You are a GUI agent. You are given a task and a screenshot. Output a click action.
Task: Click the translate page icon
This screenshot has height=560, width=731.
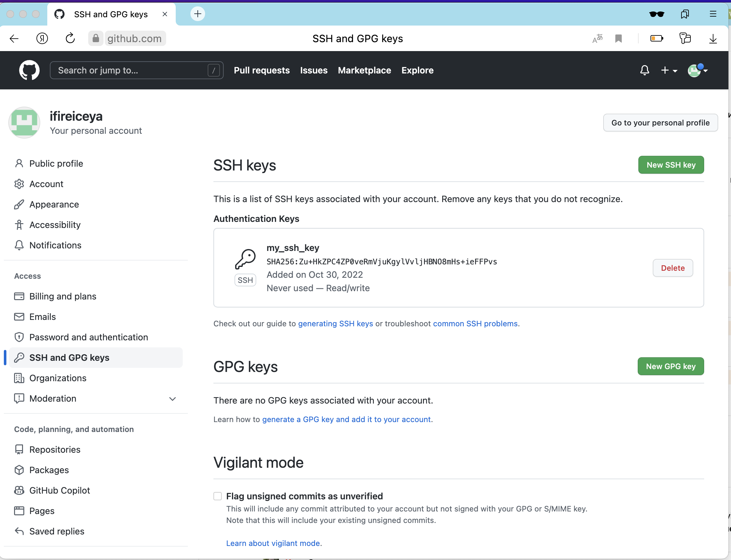[597, 39]
